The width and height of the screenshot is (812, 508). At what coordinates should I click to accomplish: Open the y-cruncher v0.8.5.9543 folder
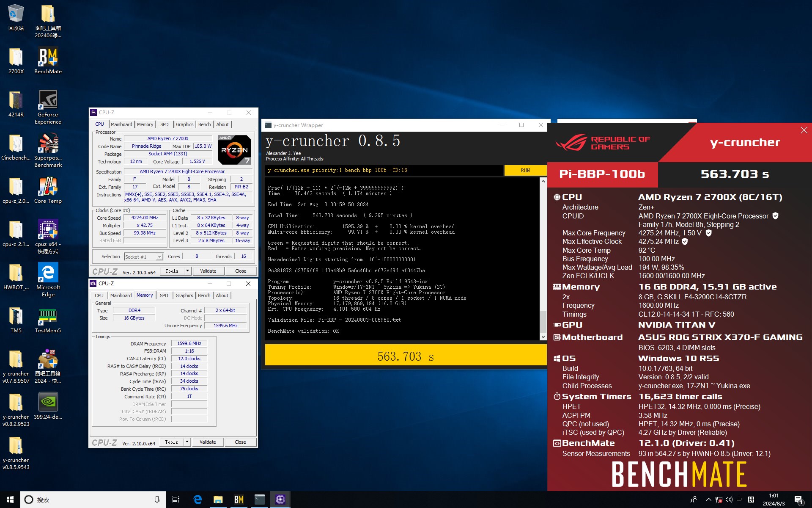click(16, 453)
